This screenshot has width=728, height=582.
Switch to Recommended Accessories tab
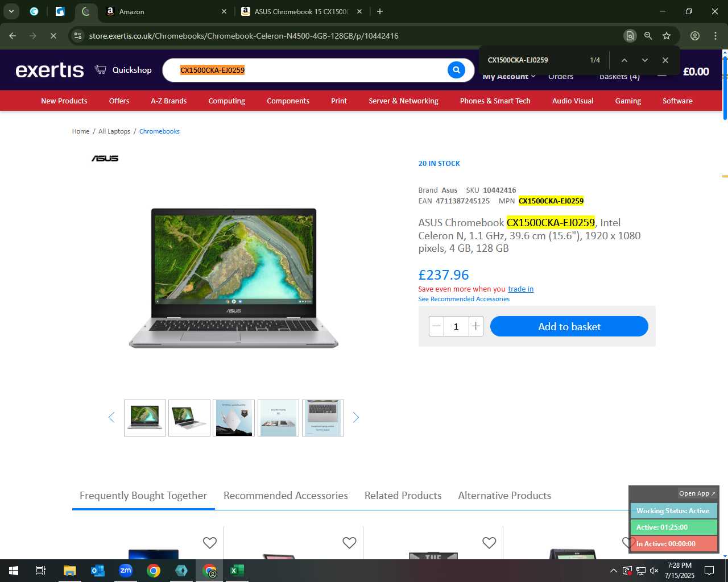click(x=286, y=496)
